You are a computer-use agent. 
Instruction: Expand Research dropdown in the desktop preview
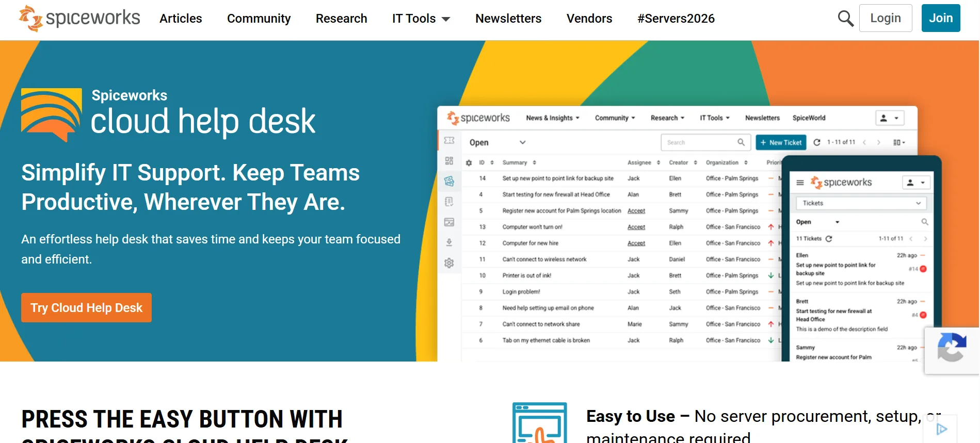pos(668,118)
